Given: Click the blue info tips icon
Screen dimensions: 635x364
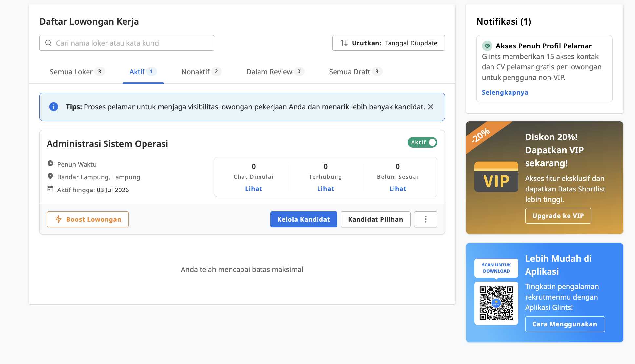Looking at the screenshot, I should click(x=54, y=107).
